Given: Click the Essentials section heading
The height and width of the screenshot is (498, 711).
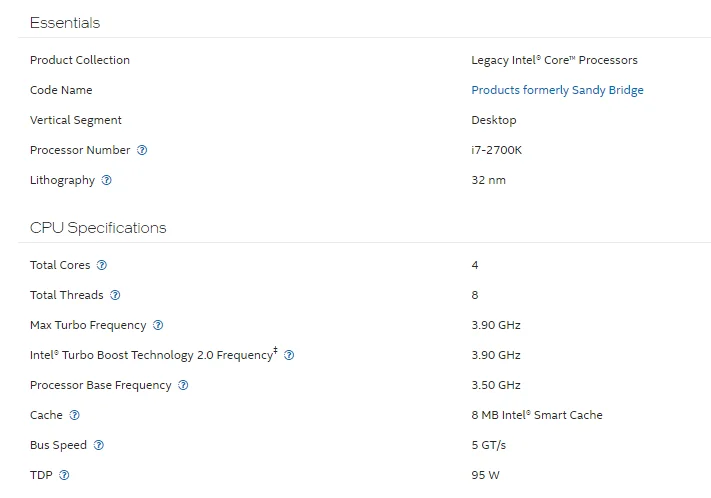Looking at the screenshot, I should pyautogui.click(x=65, y=22).
